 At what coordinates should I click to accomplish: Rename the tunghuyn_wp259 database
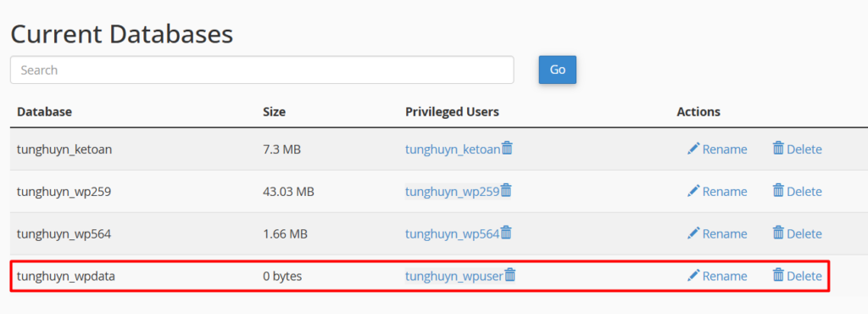[717, 191]
